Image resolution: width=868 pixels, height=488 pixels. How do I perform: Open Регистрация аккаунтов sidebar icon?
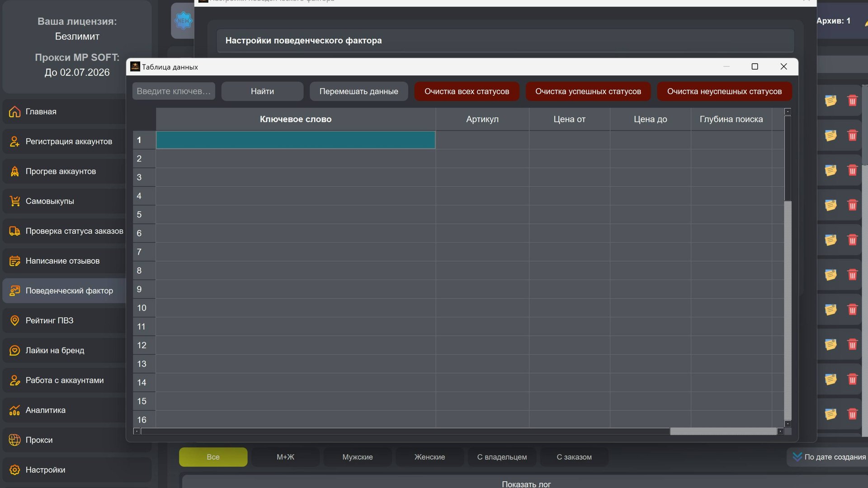tap(14, 141)
